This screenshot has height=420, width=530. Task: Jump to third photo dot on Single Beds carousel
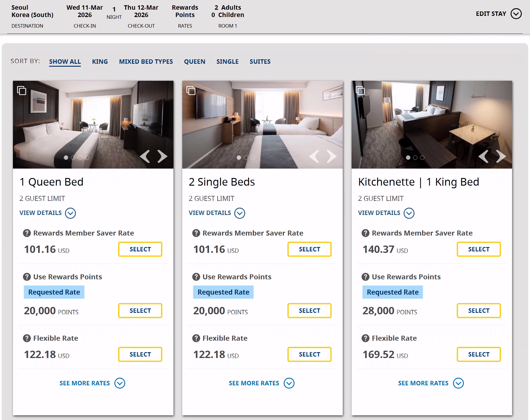(253, 158)
